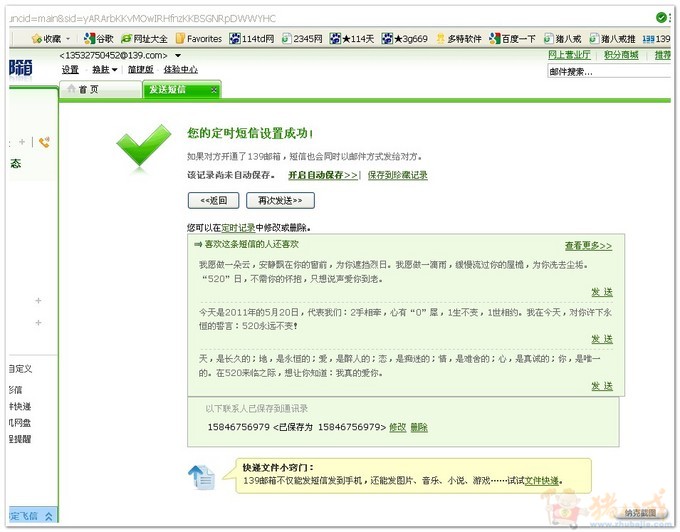Open the ★114天 bookmark
Image resolution: width=680 pixels, height=532 pixels.
(352, 39)
